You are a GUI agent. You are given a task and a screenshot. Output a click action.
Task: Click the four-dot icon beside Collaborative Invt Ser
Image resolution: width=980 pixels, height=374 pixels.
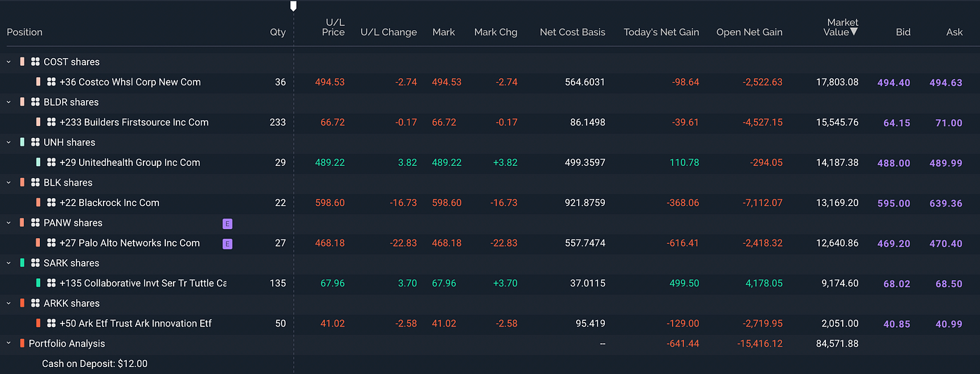51,283
